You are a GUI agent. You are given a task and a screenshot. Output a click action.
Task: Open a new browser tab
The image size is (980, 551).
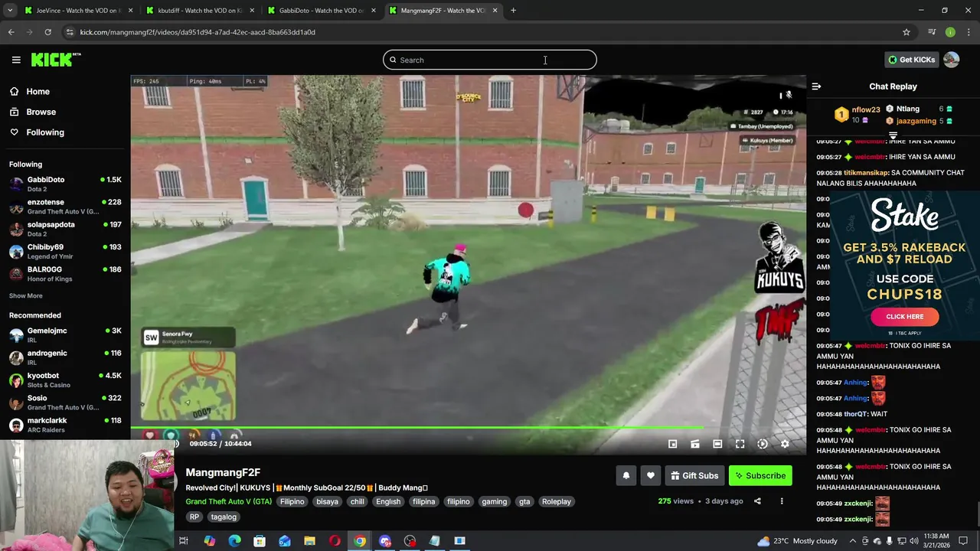coord(513,11)
